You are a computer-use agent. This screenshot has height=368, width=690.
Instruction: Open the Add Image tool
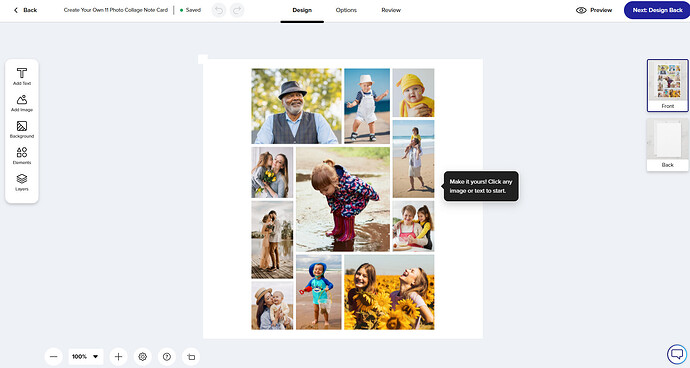(x=22, y=103)
